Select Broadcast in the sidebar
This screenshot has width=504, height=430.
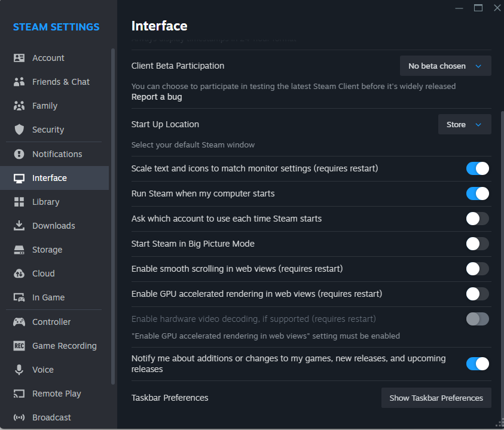tap(54, 417)
